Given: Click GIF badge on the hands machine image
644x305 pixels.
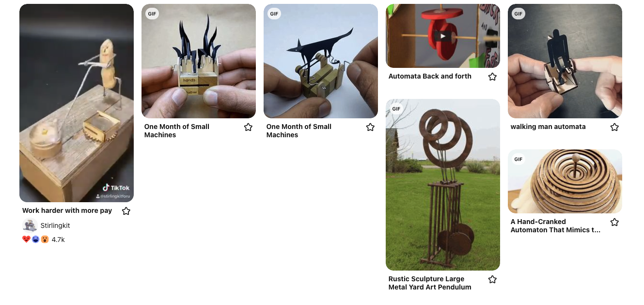Looking at the screenshot, I should coord(152,14).
